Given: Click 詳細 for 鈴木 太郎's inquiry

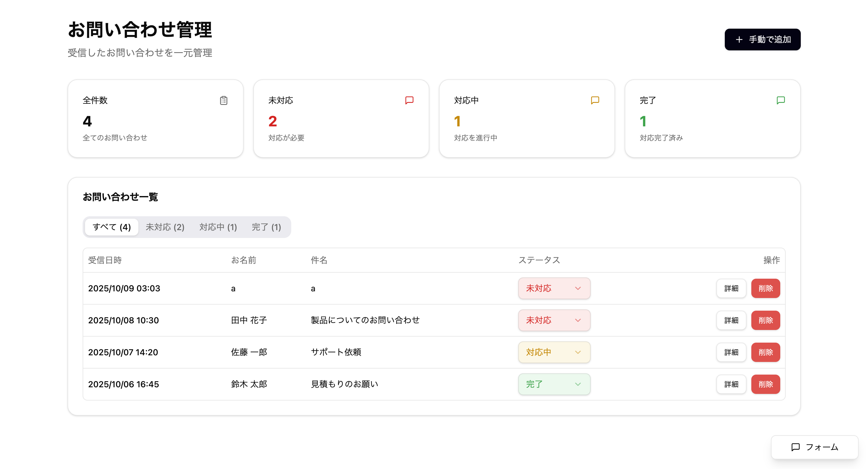Looking at the screenshot, I should 731,384.
